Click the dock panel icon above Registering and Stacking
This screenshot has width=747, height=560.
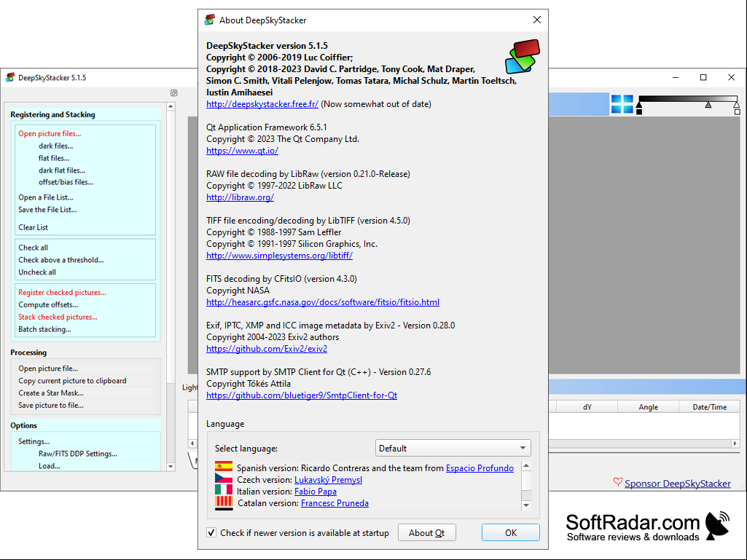174,93
